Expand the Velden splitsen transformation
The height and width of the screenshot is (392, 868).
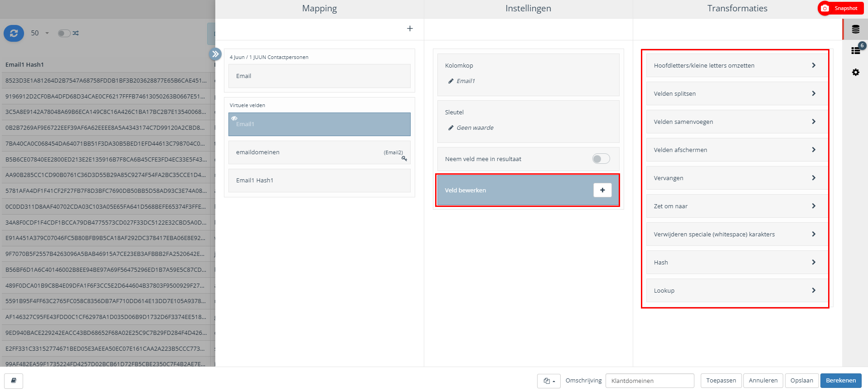tap(734, 93)
